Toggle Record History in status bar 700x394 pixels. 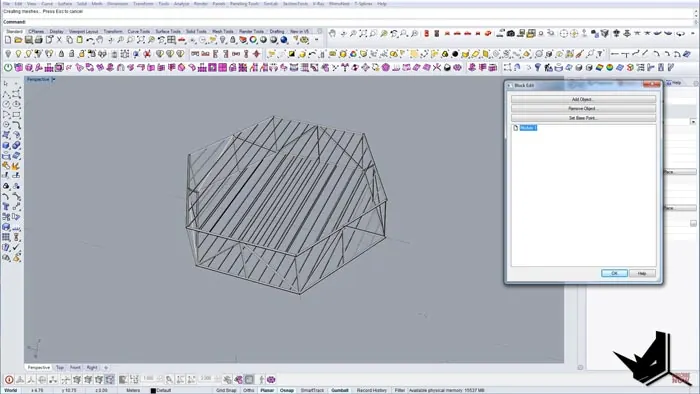tap(371, 390)
